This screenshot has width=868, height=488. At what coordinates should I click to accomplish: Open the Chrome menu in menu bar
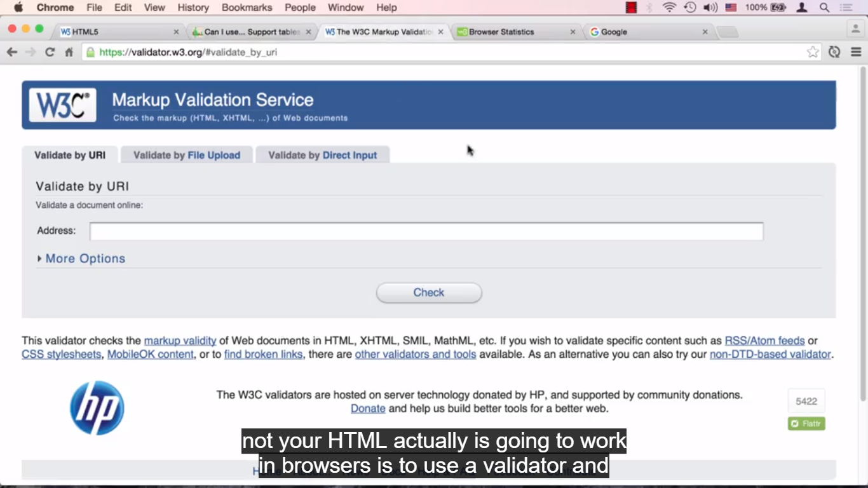click(x=55, y=8)
